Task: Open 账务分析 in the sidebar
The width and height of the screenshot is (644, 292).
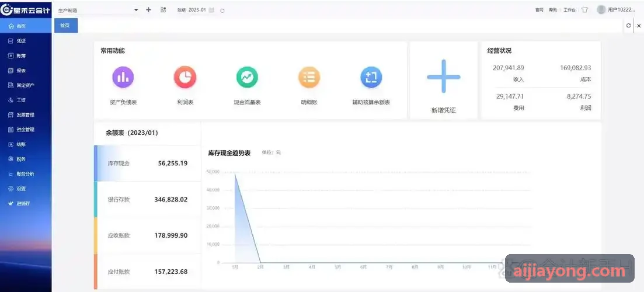Action: pos(26,174)
